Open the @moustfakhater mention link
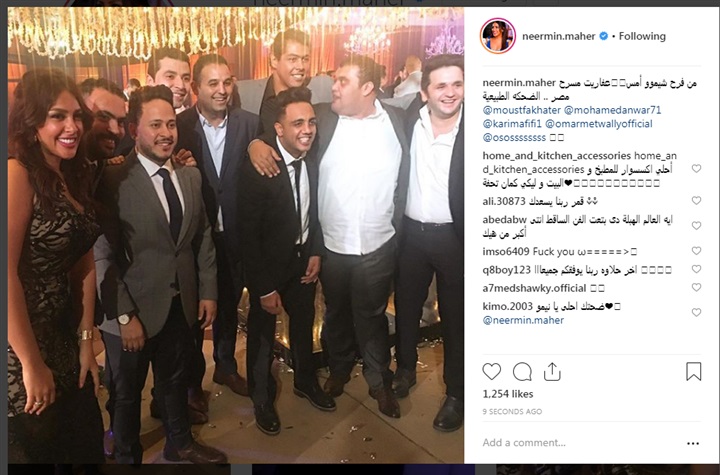This screenshot has width=720, height=475. coord(522,110)
